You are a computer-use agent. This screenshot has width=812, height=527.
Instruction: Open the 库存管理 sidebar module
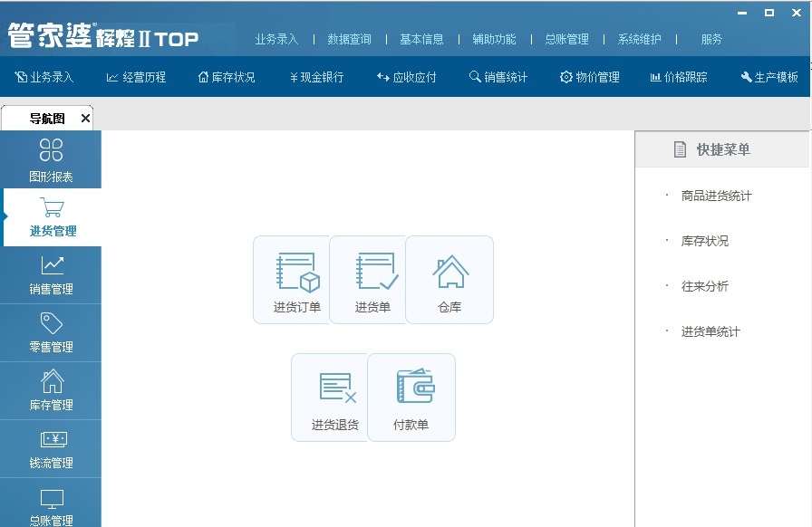[50, 391]
